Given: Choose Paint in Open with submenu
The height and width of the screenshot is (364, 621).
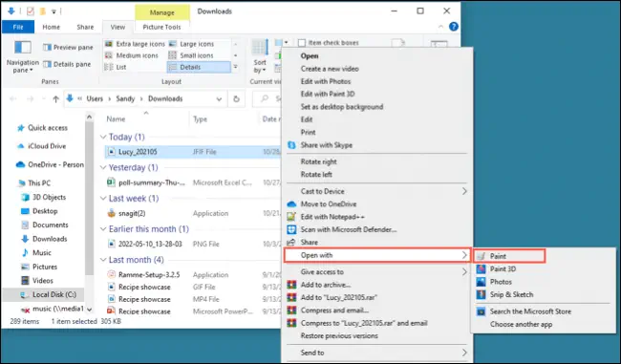Looking at the screenshot, I should click(509, 256).
